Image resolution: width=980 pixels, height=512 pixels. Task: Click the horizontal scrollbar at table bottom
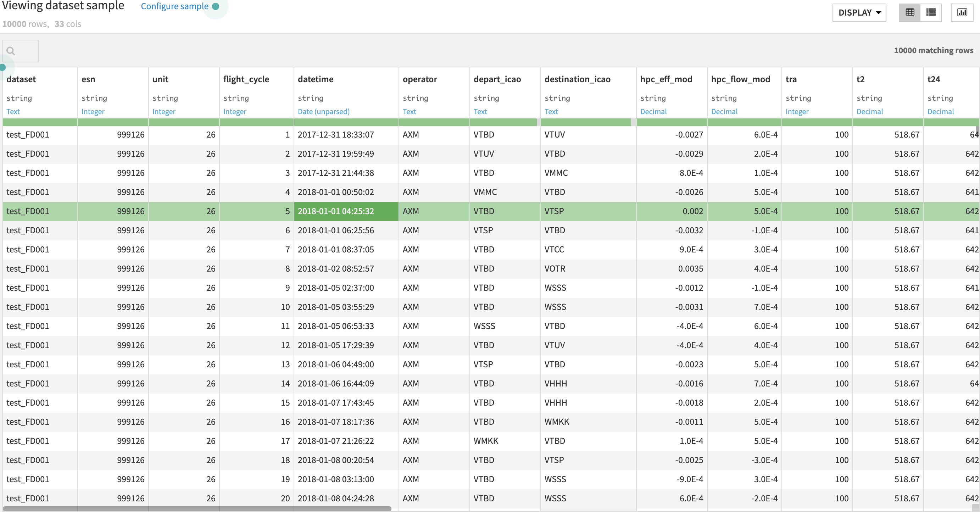pos(197,508)
